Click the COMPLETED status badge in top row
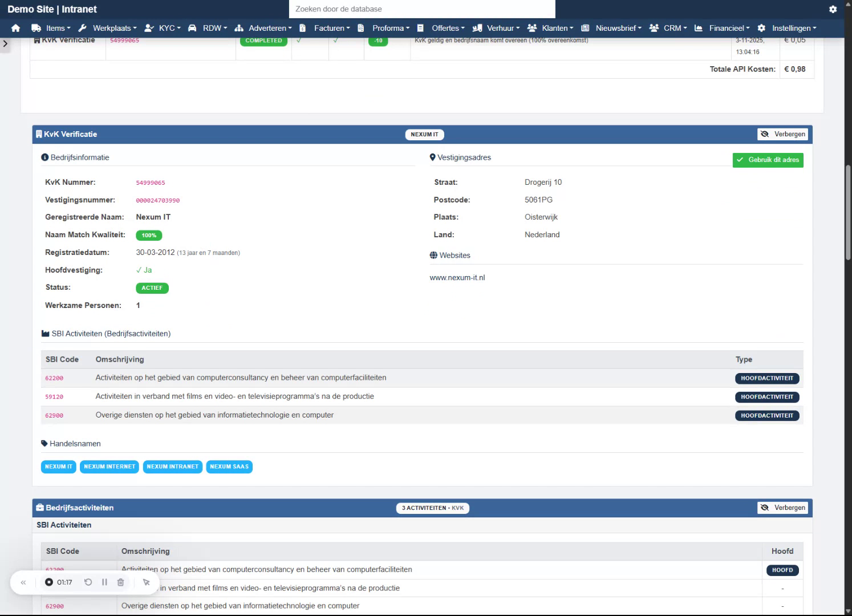852x616 pixels. pos(263,40)
